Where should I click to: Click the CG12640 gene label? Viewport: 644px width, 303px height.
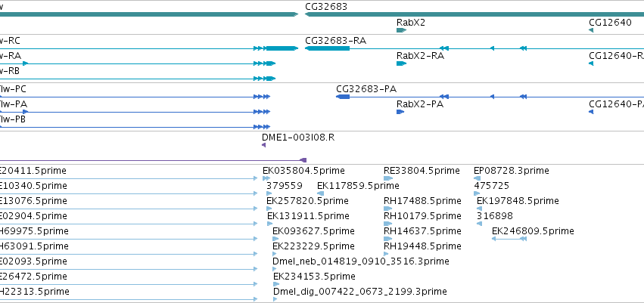pyautogui.click(x=610, y=22)
